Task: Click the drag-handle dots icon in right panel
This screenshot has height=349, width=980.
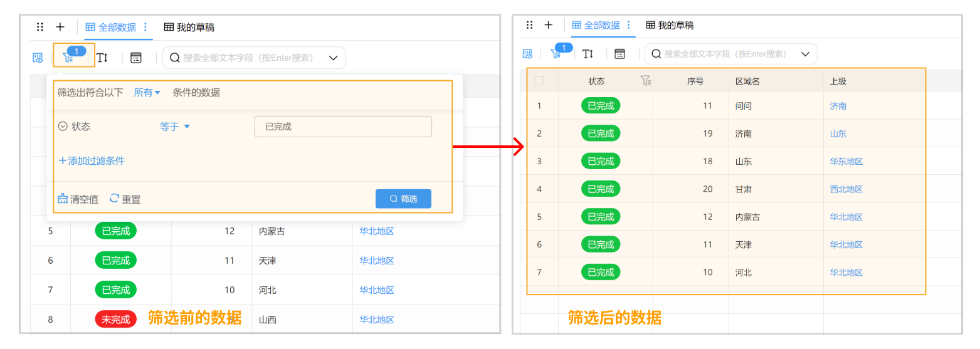Action: pos(529,25)
